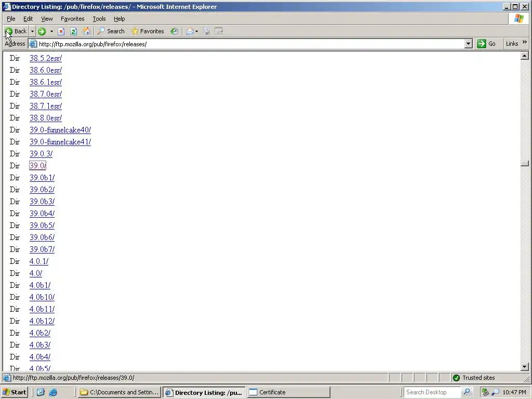Click the Go button

pos(486,44)
